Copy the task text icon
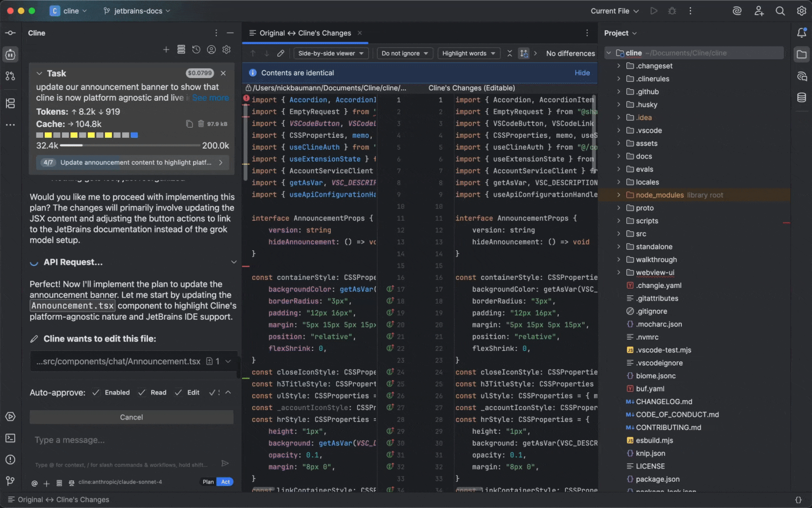 coord(189,124)
